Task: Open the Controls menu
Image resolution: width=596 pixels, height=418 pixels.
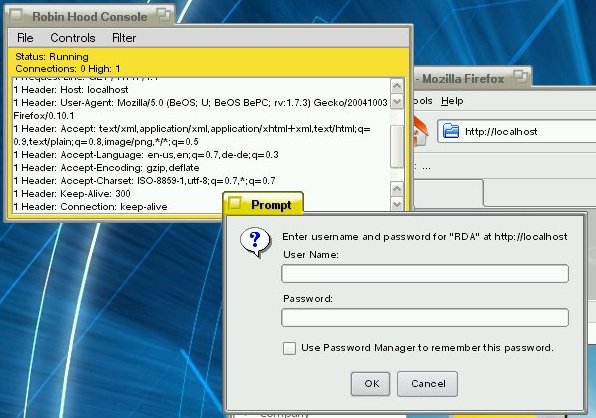Action: pyautogui.click(x=73, y=38)
